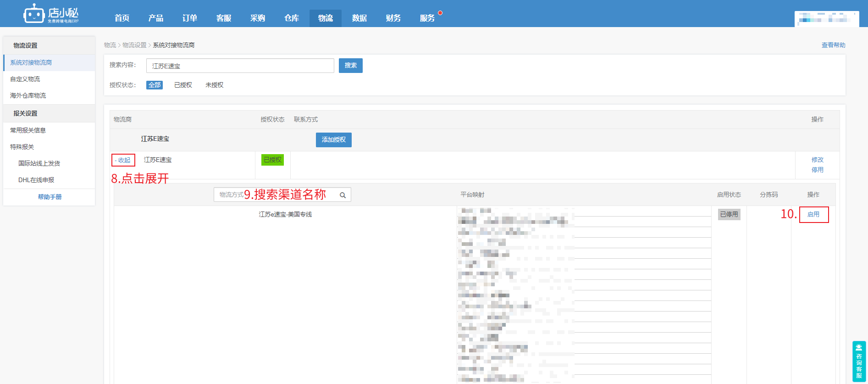Screen dimensions: 868x384
Task: Click the 启用状态 column header
Action: 729,195
